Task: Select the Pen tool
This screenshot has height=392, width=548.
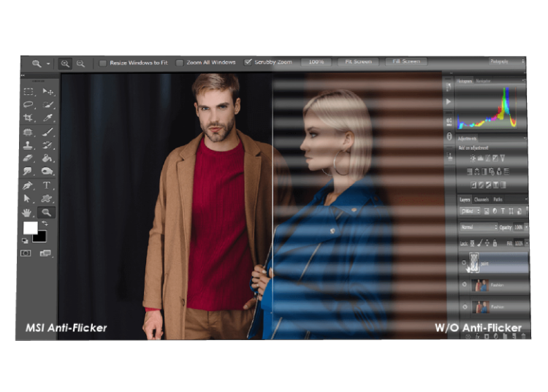Action: pyautogui.click(x=27, y=185)
